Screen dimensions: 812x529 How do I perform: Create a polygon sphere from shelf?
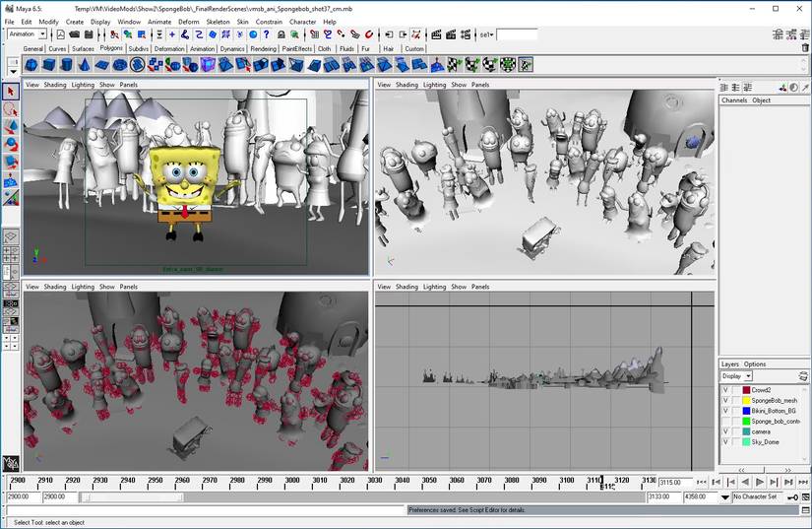pos(31,65)
